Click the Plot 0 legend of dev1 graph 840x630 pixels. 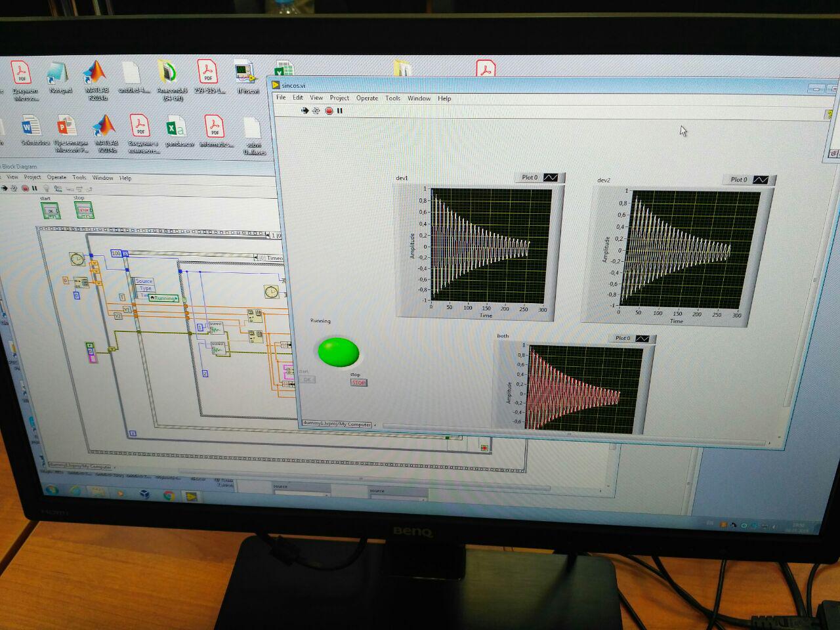(x=539, y=177)
